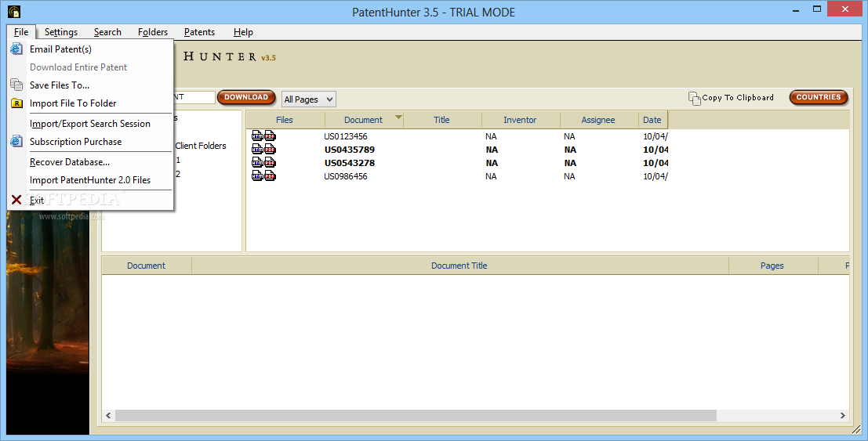Click the Files column header
The height and width of the screenshot is (441, 868).
pyautogui.click(x=285, y=120)
